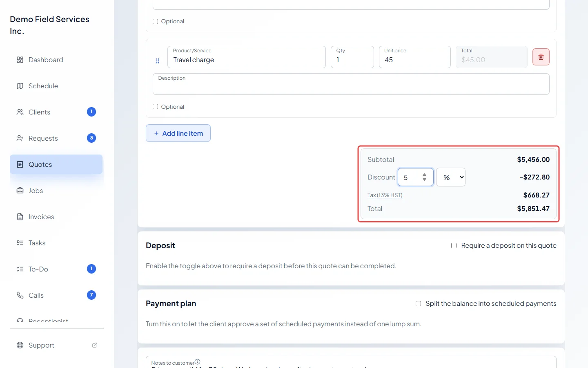This screenshot has height=368, width=588.
Task: Open the Schedule map icon
Action: pyautogui.click(x=20, y=86)
